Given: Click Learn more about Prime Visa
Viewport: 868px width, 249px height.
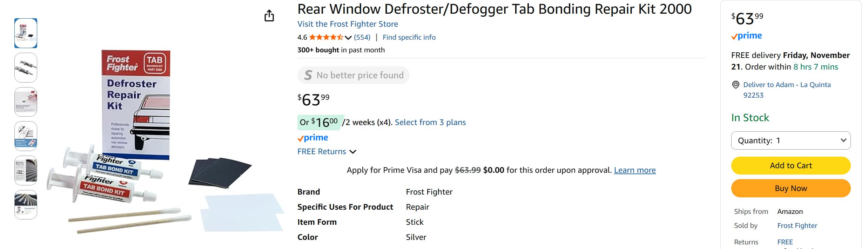Looking at the screenshot, I should (x=634, y=170).
